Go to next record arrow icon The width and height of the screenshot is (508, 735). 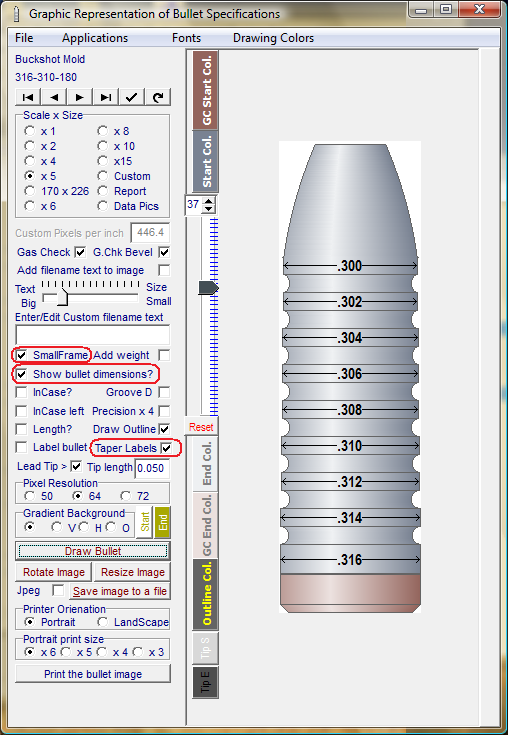coord(80,97)
